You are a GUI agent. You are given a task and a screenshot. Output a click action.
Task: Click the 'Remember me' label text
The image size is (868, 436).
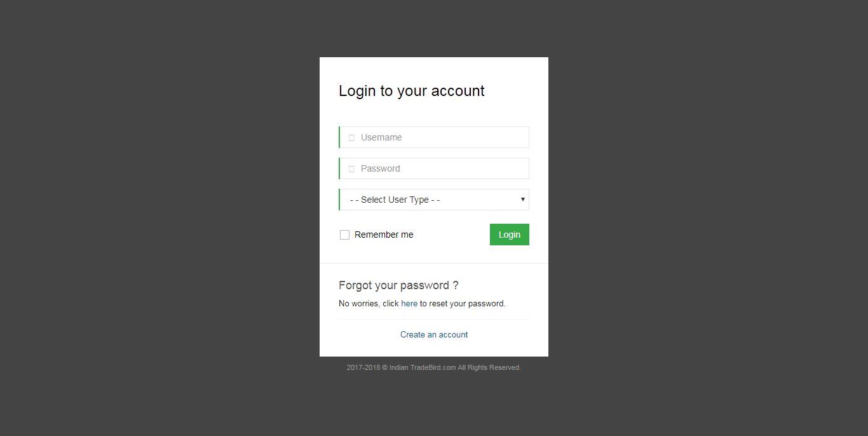click(384, 235)
